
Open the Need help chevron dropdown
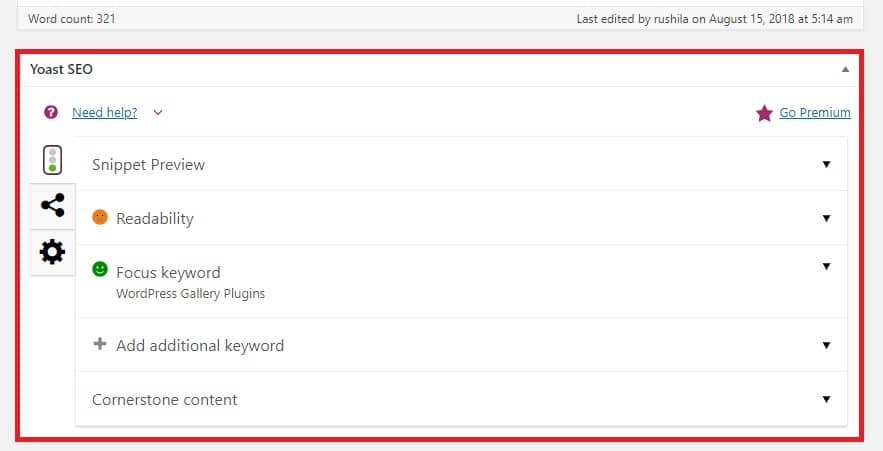tap(158, 113)
